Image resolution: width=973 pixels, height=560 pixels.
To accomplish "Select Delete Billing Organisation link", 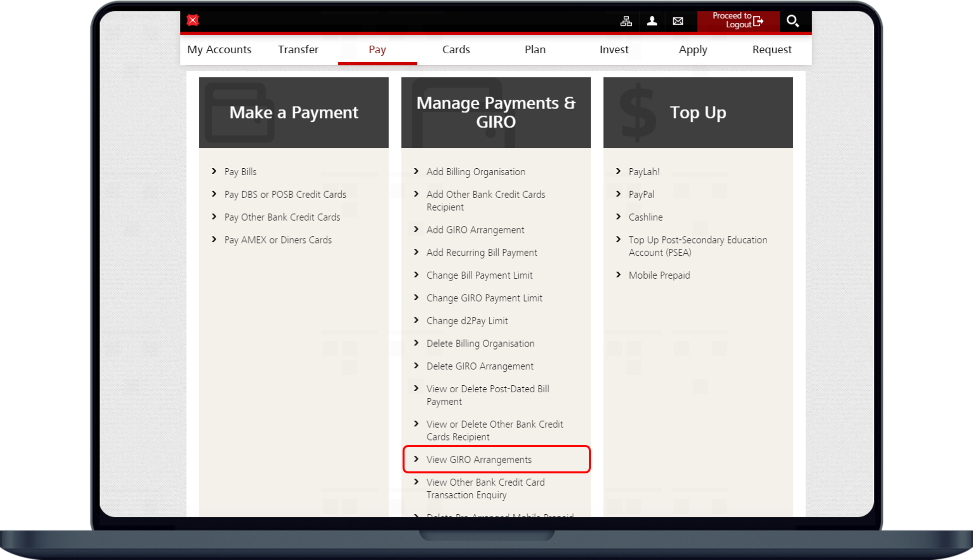I will point(480,343).
